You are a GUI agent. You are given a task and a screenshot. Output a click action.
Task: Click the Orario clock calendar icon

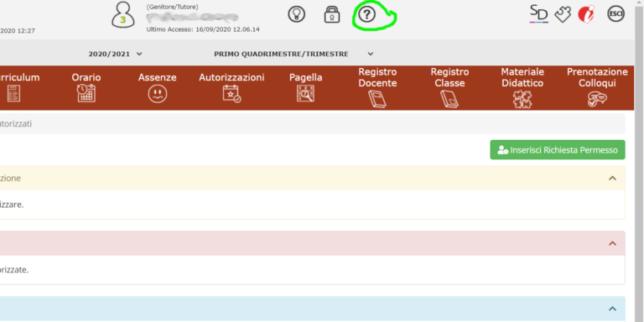[x=86, y=93]
